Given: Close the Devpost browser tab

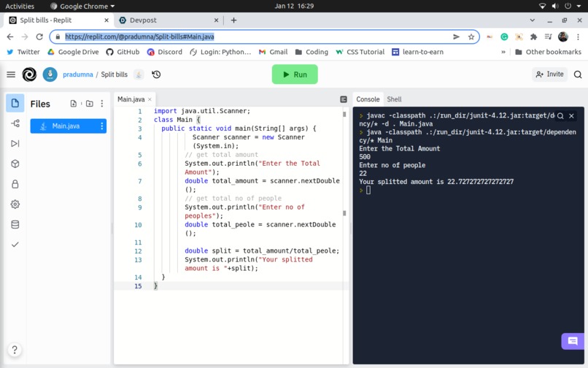Looking at the screenshot, I should (x=217, y=20).
